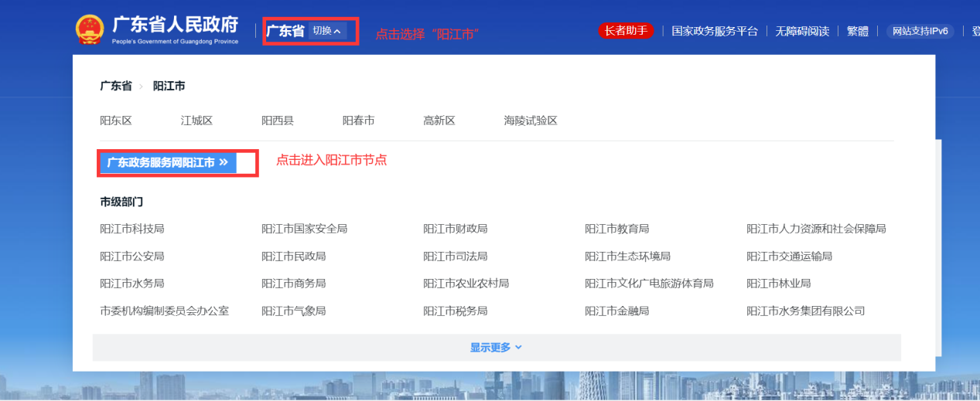Image resolution: width=980 pixels, height=401 pixels.
Task: Choose 阳西县 county
Action: (x=278, y=121)
